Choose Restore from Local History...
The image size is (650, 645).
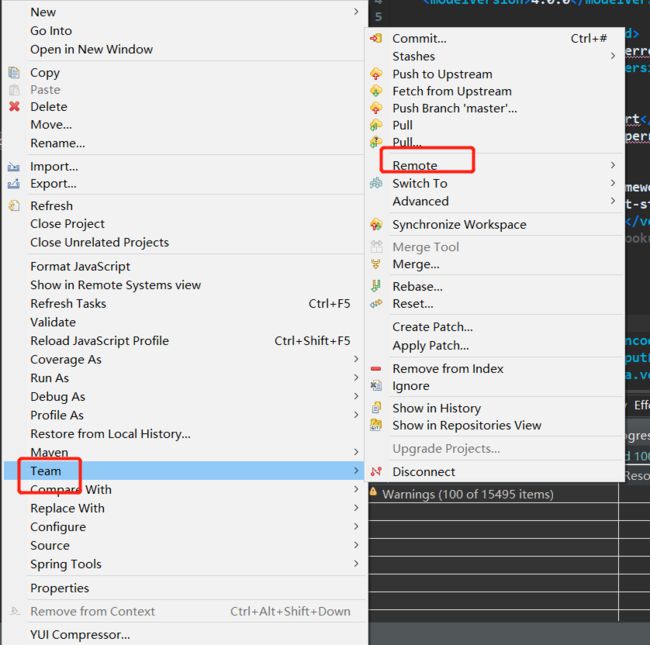pos(110,434)
